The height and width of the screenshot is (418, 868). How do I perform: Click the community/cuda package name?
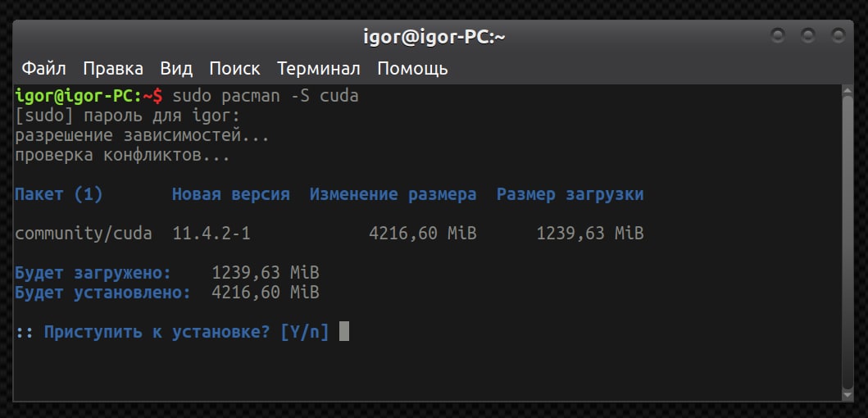click(84, 234)
